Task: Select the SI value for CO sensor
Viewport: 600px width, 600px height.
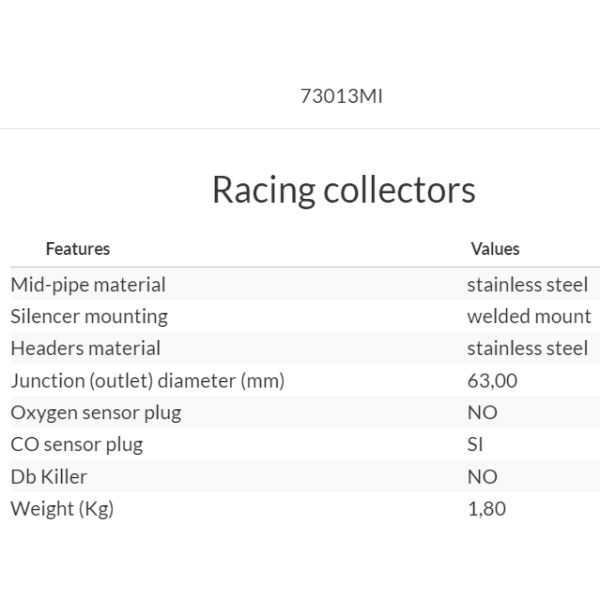Action: tap(475, 444)
